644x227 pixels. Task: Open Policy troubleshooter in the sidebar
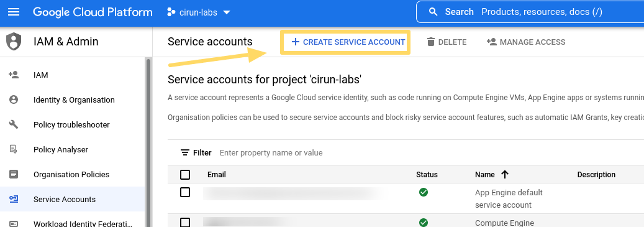(71, 124)
